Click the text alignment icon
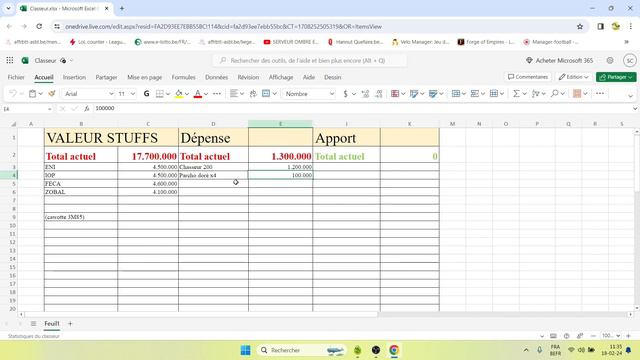The height and width of the screenshot is (360, 640). [x=233, y=93]
